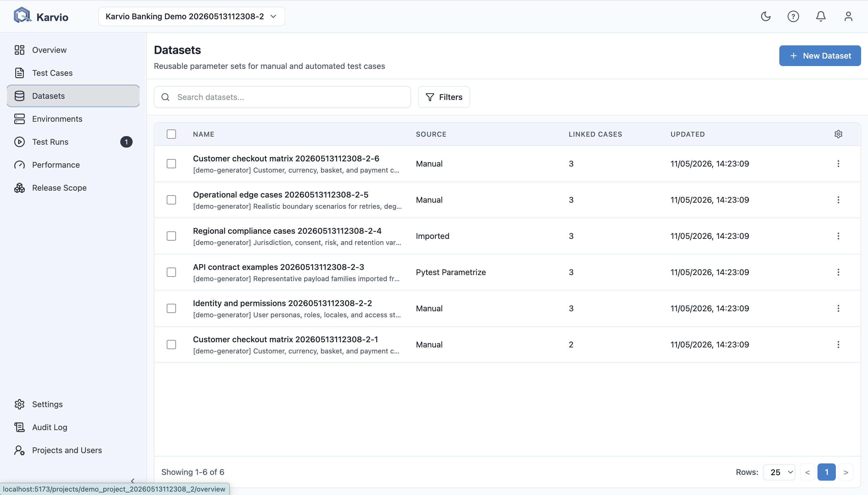Toggle dark mode moon icon
Viewport: 868px width, 495px height.
tap(765, 16)
